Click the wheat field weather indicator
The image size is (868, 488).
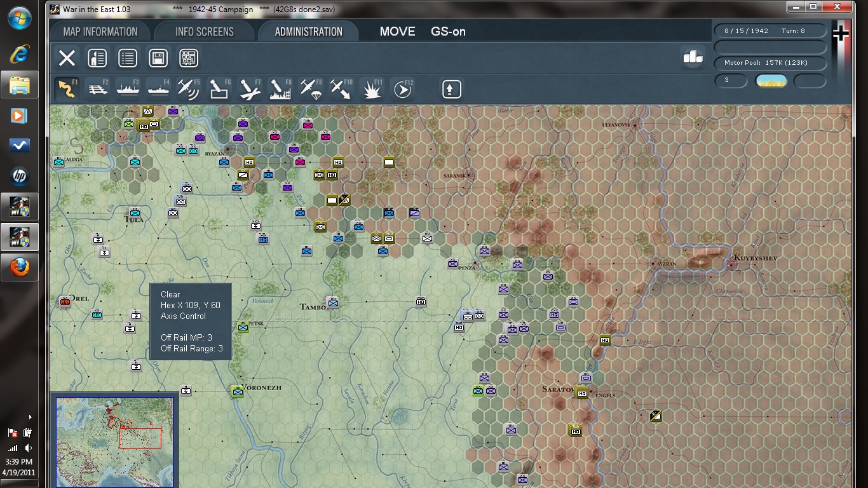771,81
